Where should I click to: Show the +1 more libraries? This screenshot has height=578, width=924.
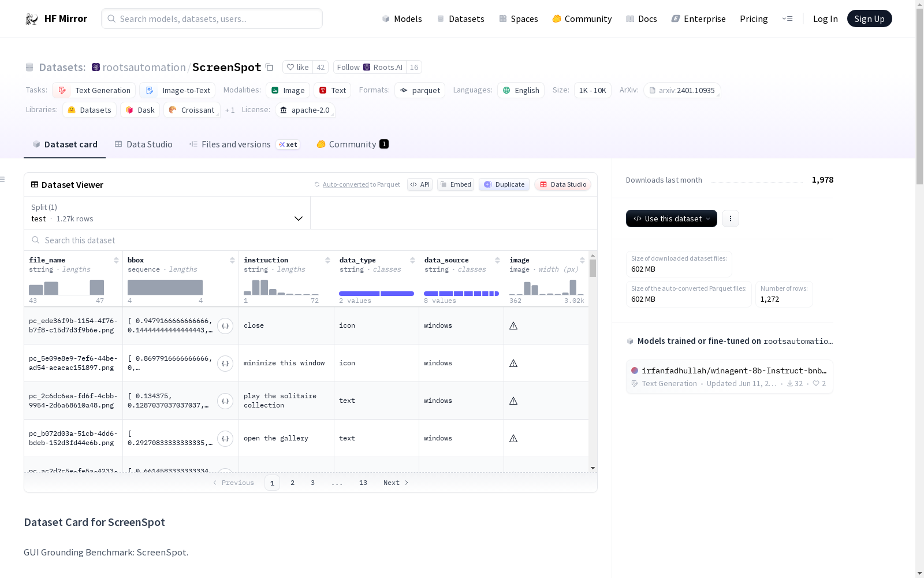point(230,110)
